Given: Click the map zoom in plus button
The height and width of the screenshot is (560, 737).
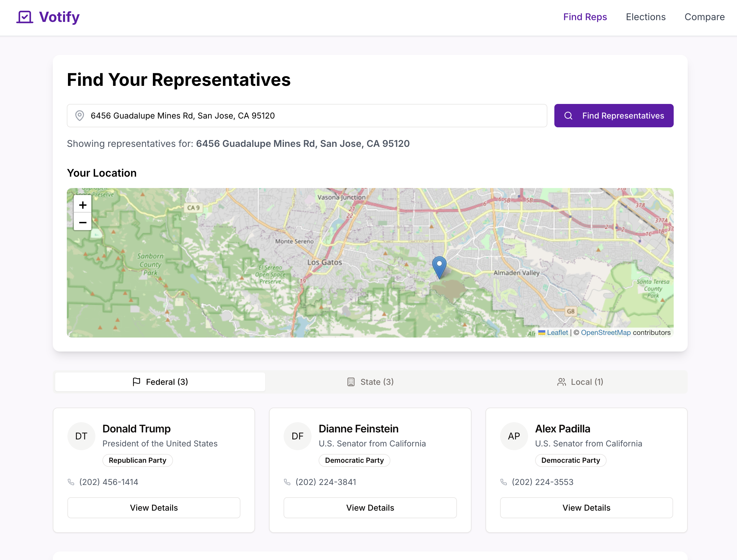Looking at the screenshot, I should tap(83, 205).
